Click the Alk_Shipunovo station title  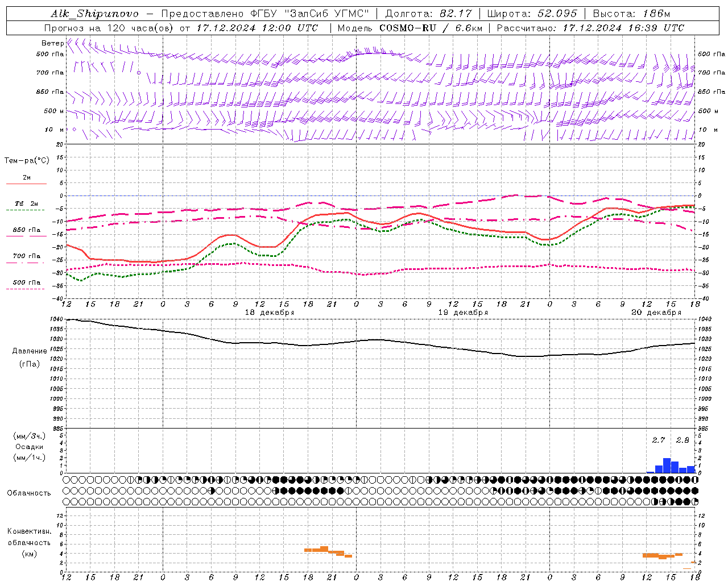(94, 14)
